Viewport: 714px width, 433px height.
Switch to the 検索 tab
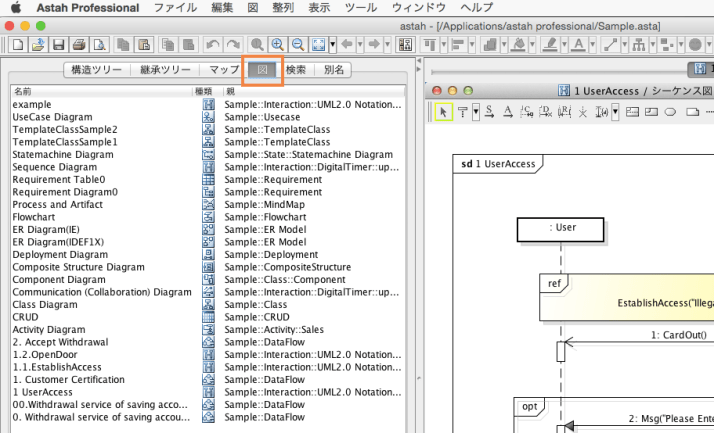pos(296,70)
